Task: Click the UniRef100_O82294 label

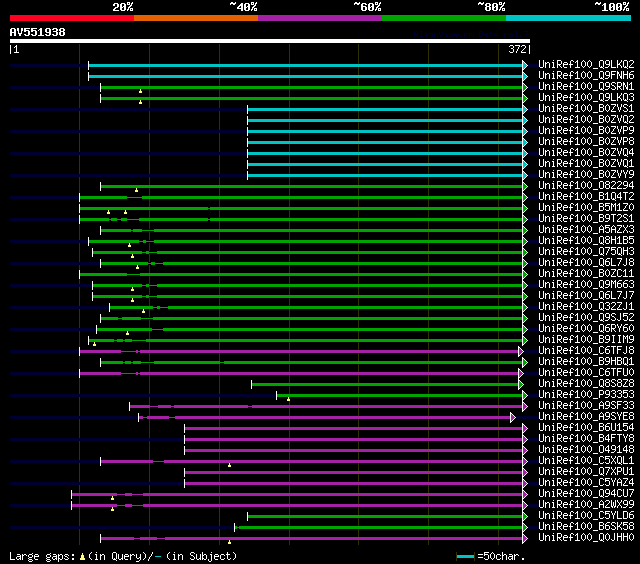Action: pyautogui.click(x=586, y=186)
